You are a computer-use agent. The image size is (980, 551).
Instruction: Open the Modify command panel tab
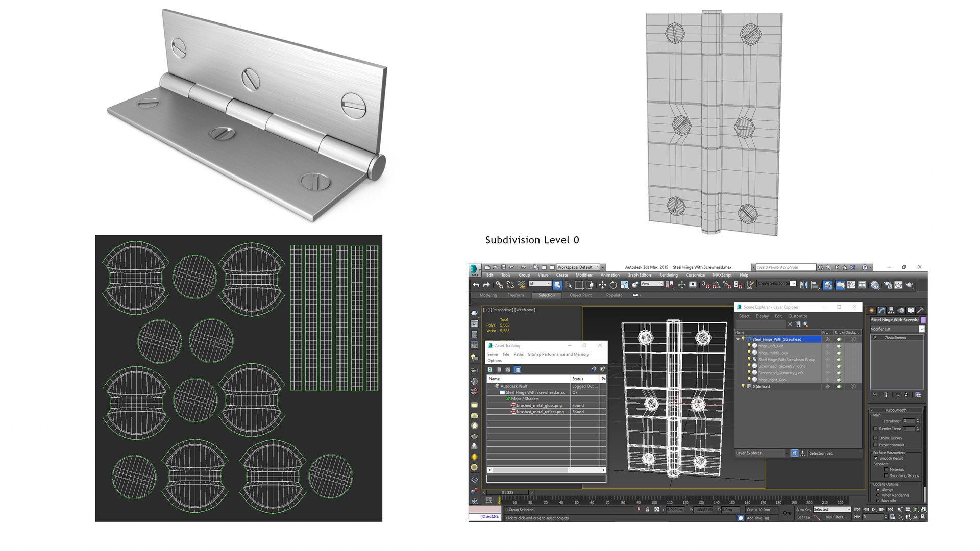point(881,310)
